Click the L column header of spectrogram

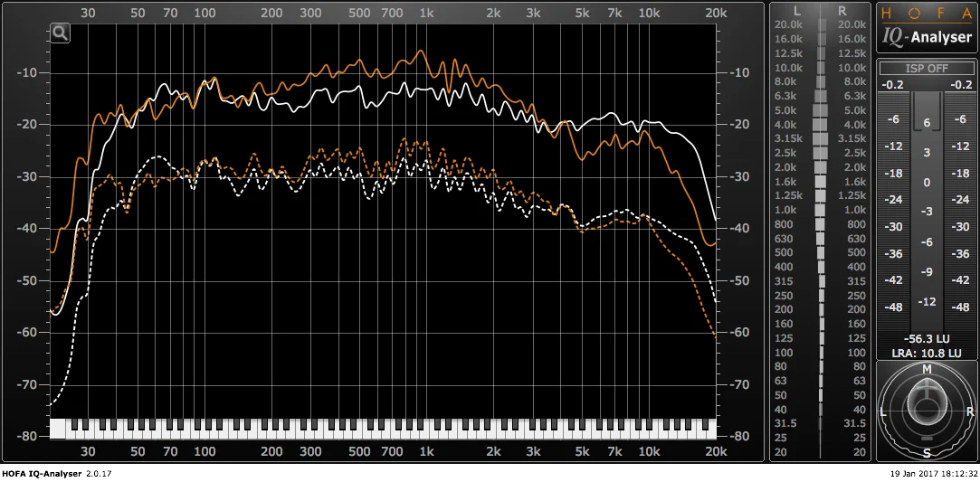coord(796,11)
